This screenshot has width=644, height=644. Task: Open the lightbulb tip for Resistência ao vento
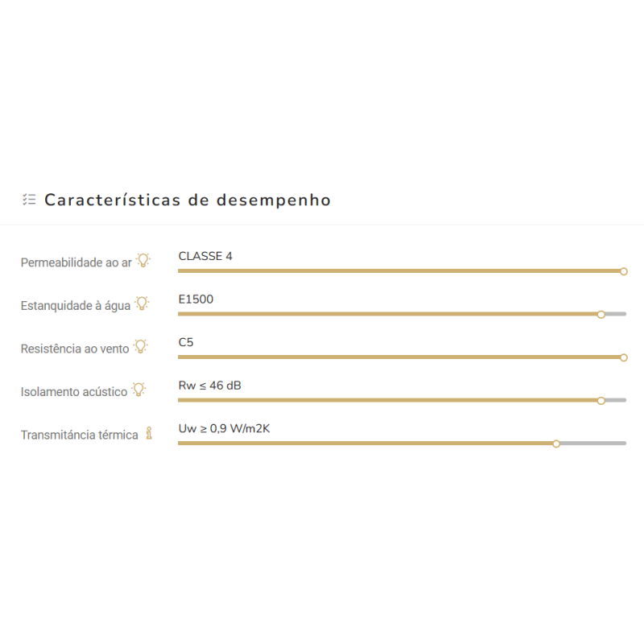tap(140, 347)
